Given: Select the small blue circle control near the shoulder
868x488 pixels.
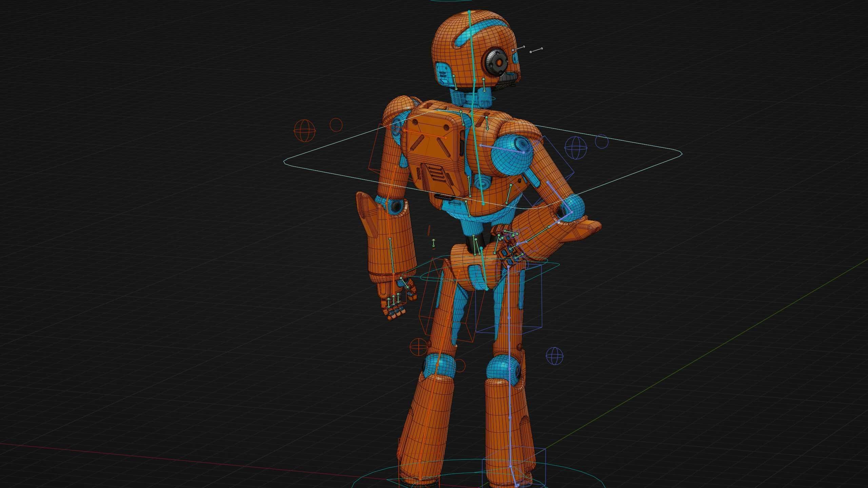Looking at the screenshot, I should click(x=602, y=141).
